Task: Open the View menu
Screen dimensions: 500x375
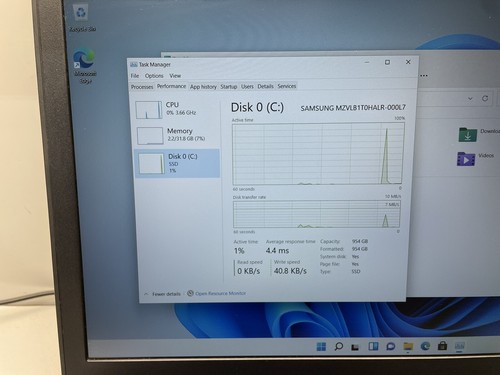Action: [175, 76]
